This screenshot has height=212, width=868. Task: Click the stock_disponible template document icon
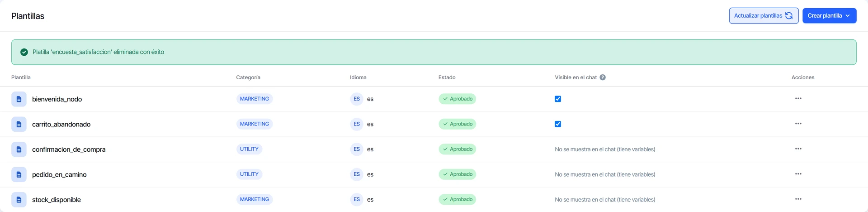(19, 199)
